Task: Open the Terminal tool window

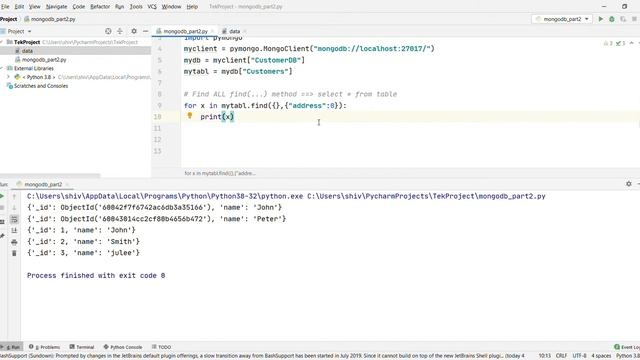Action: coord(82,347)
